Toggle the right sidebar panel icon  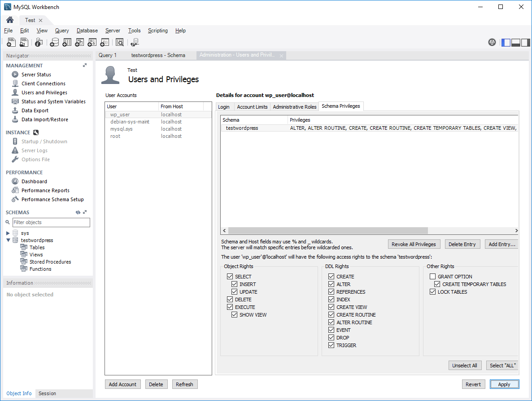tap(526, 43)
